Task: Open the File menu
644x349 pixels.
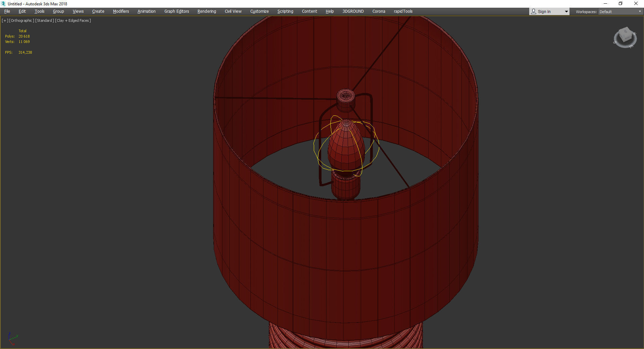Action: (x=7, y=11)
